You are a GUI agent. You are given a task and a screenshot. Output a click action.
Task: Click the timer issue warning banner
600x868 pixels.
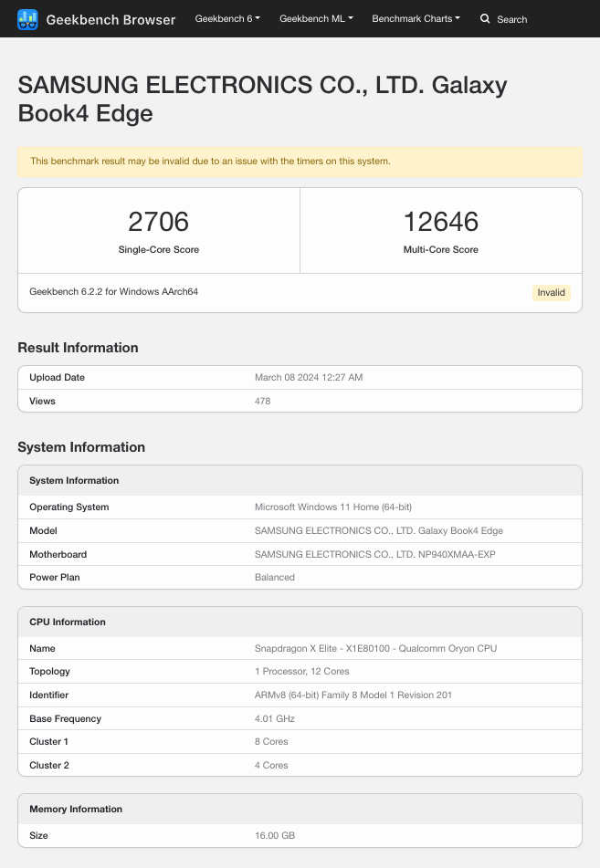click(x=300, y=162)
